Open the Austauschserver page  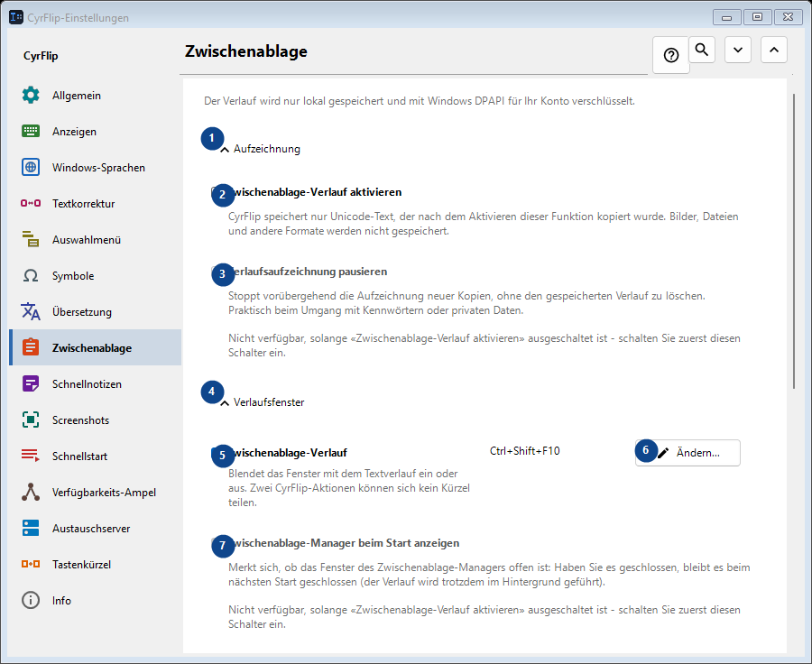click(96, 529)
